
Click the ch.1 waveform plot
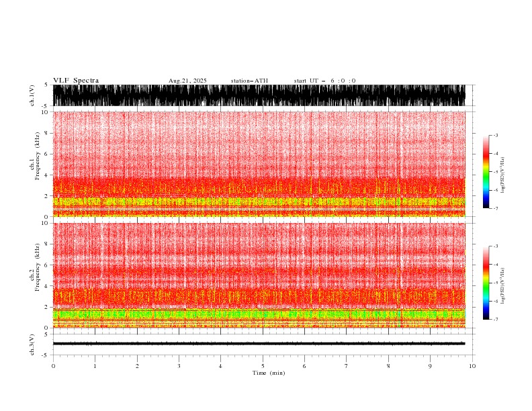tap(259, 95)
